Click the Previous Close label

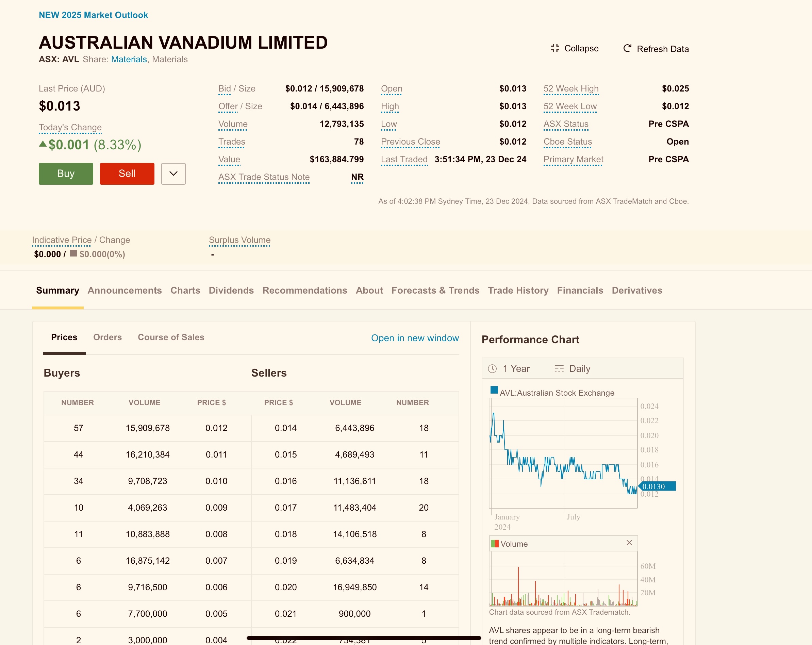(x=411, y=142)
